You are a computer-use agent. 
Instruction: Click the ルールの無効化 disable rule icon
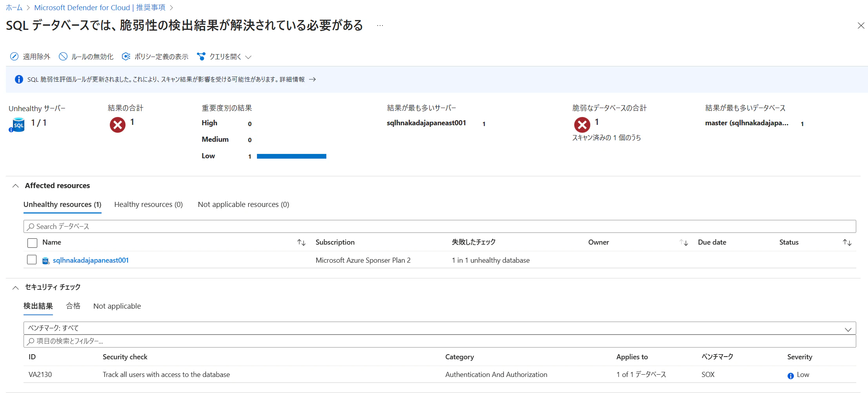point(63,57)
